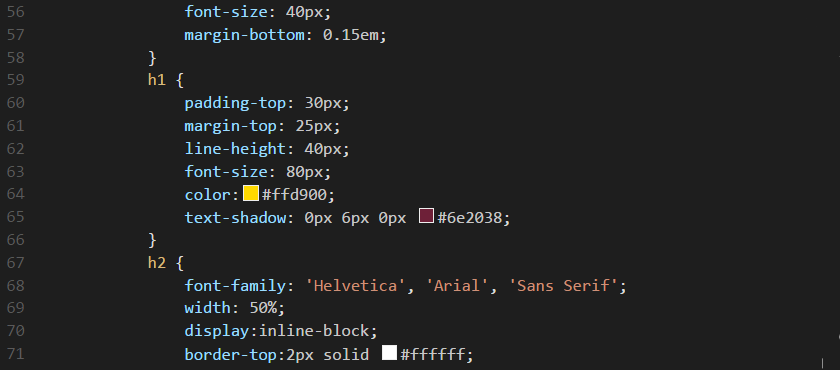The height and width of the screenshot is (370, 840).
Task: Select line number 59
Action: 16,80
